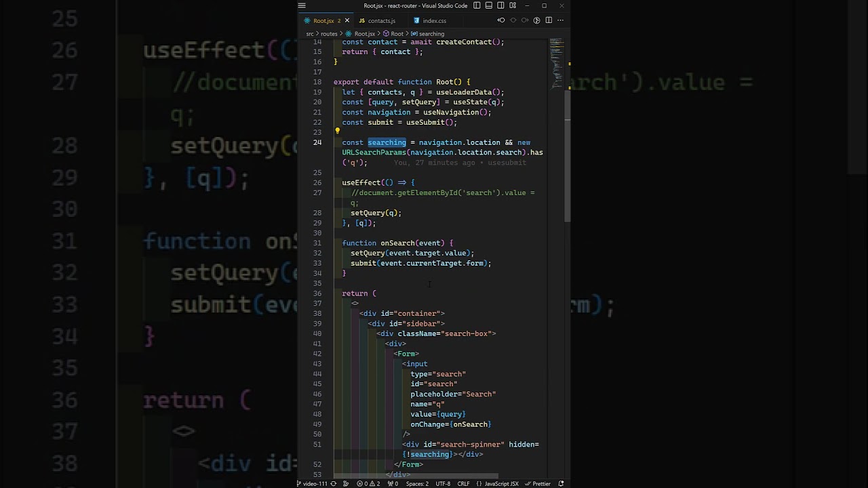The image size is (868, 488).
Task: Select routes in the breadcrumb
Action: (x=329, y=34)
